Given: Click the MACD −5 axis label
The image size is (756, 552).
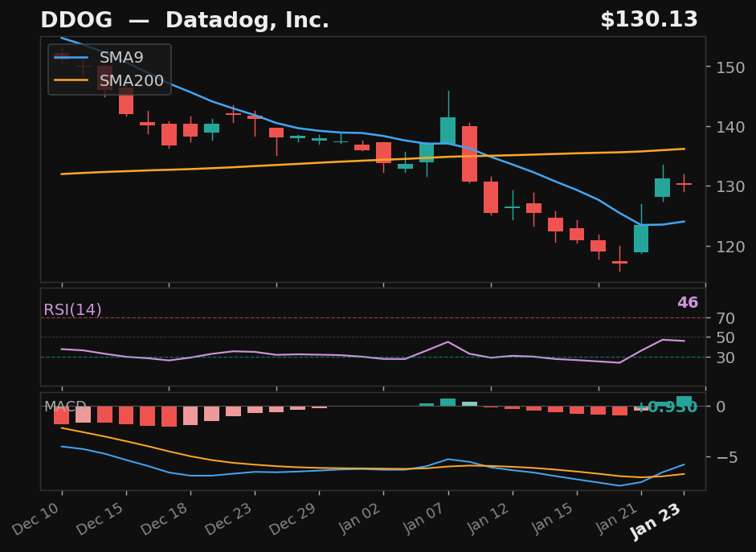Looking at the screenshot, I should [x=726, y=457].
